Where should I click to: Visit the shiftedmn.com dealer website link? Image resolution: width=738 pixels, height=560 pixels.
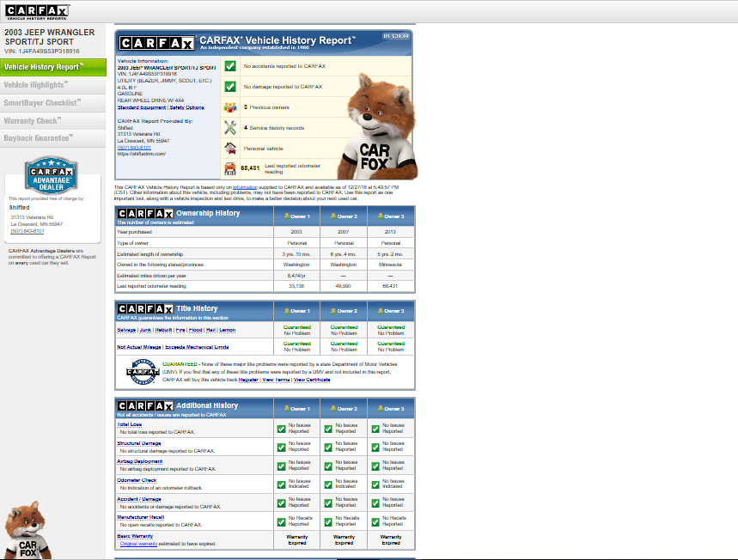pos(141,154)
